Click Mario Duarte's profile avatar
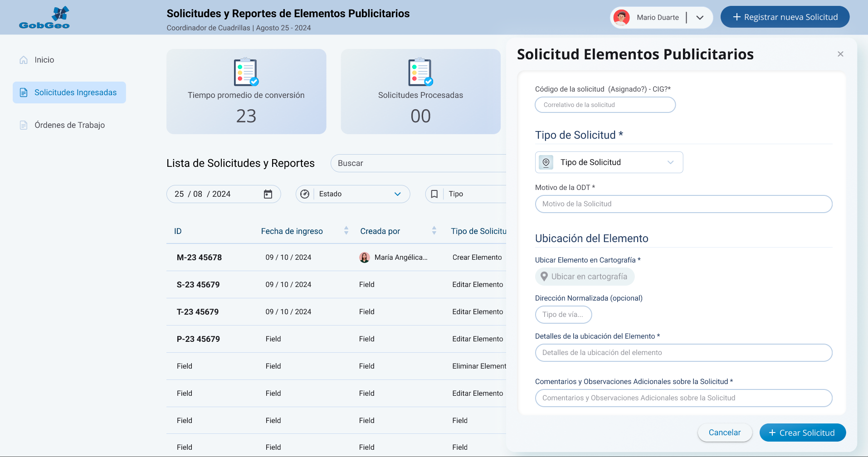This screenshot has width=868, height=457. point(621,18)
